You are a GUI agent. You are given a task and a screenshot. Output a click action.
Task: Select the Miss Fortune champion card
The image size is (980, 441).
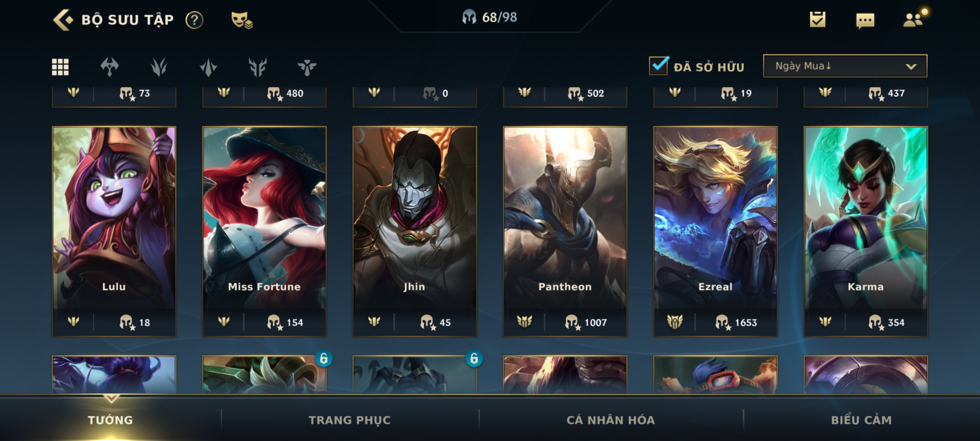point(264,231)
